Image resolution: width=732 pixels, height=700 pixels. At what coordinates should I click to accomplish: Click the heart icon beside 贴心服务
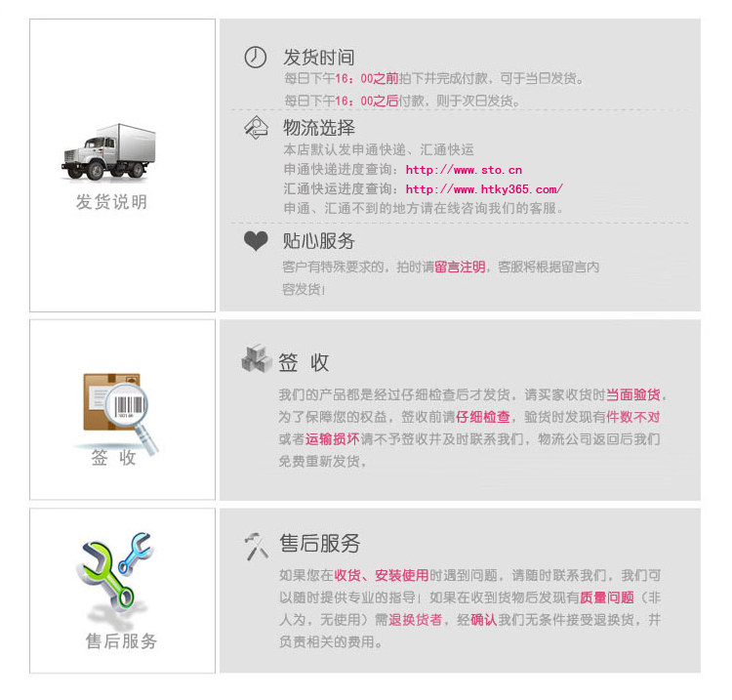coord(256,241)
